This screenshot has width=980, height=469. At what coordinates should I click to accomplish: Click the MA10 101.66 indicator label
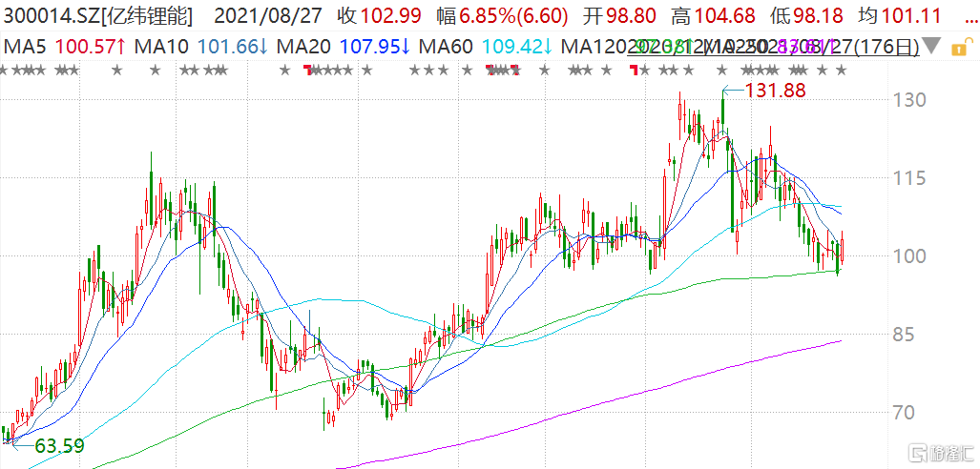click(202, 46)
